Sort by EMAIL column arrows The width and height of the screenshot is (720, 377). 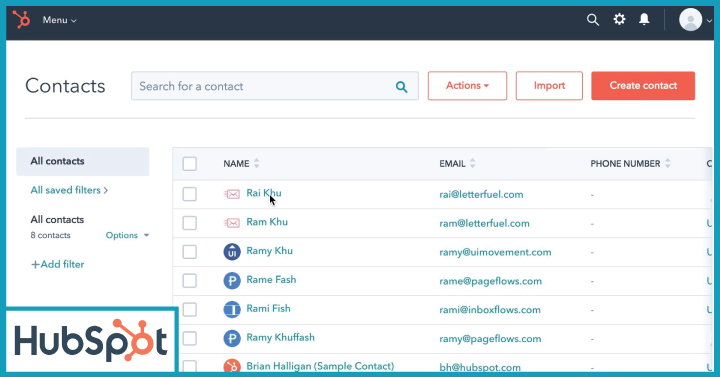[472, 163]
